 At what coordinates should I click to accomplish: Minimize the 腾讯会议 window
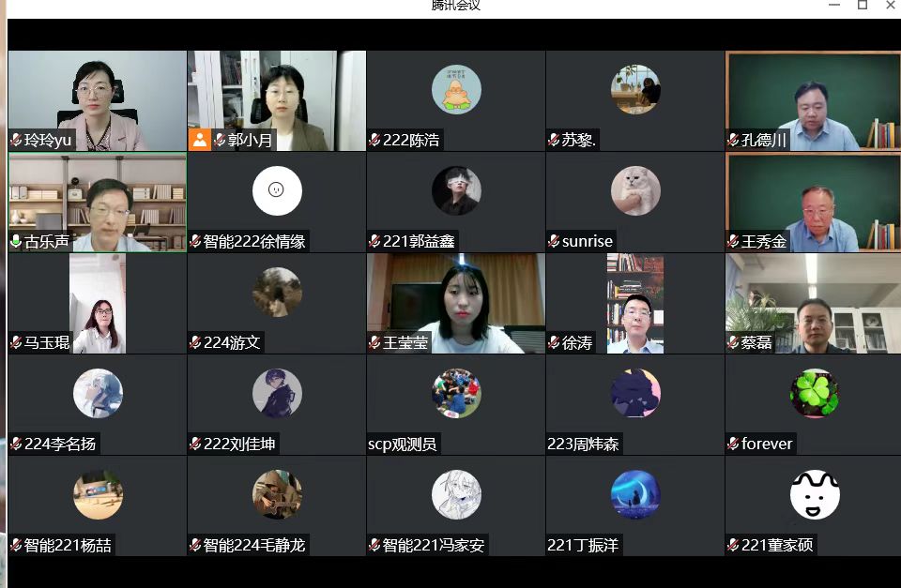coord(834,5)
